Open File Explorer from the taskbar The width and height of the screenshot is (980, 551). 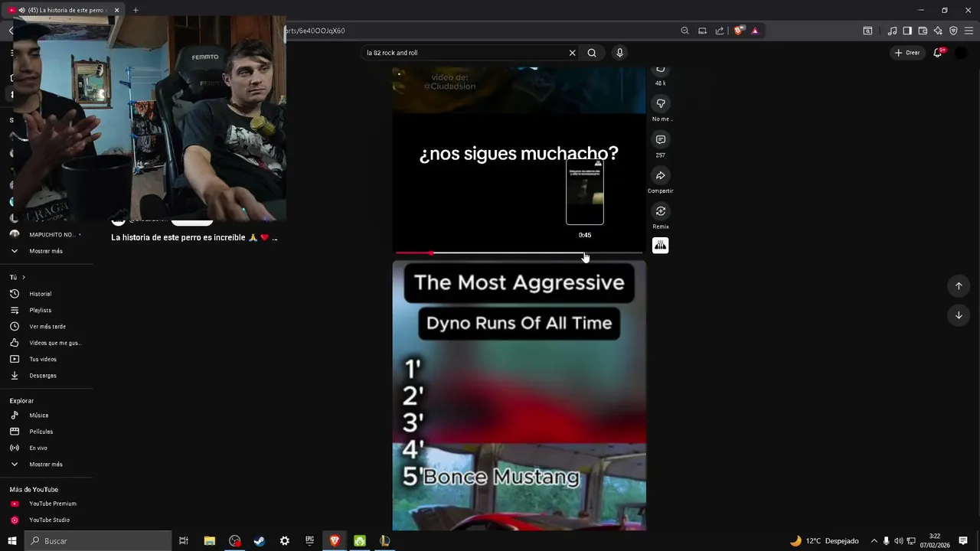pos(209,541)
